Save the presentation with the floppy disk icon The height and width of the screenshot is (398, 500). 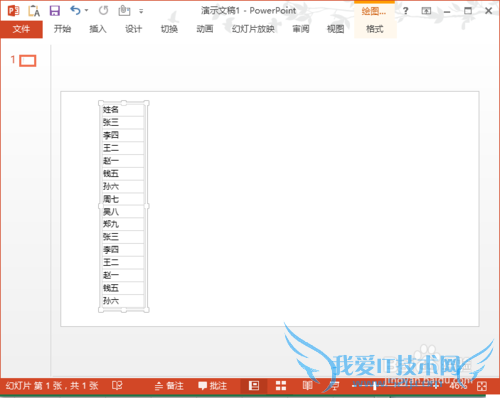[55, 11]
